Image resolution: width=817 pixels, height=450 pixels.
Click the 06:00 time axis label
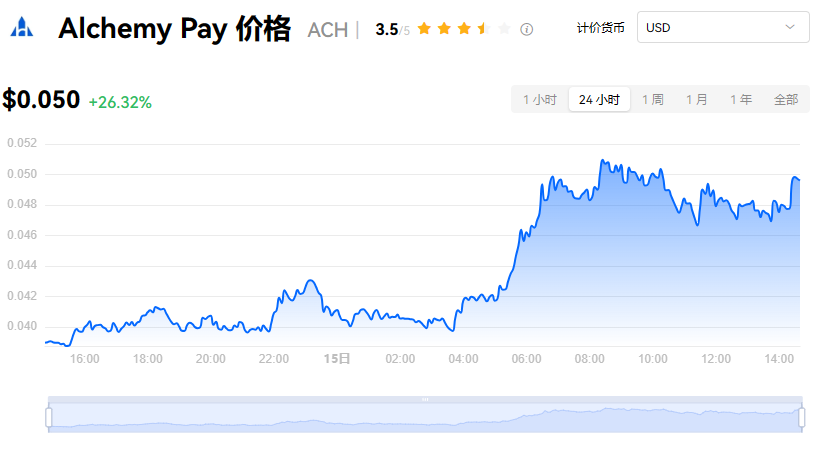coord(526,358)
